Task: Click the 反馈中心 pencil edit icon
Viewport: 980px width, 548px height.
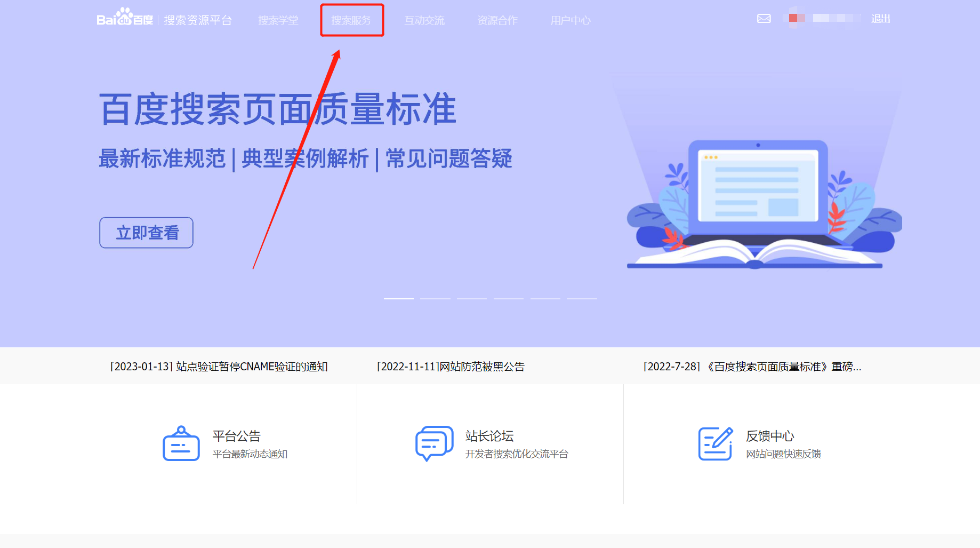Action: [x=715, y=443]
